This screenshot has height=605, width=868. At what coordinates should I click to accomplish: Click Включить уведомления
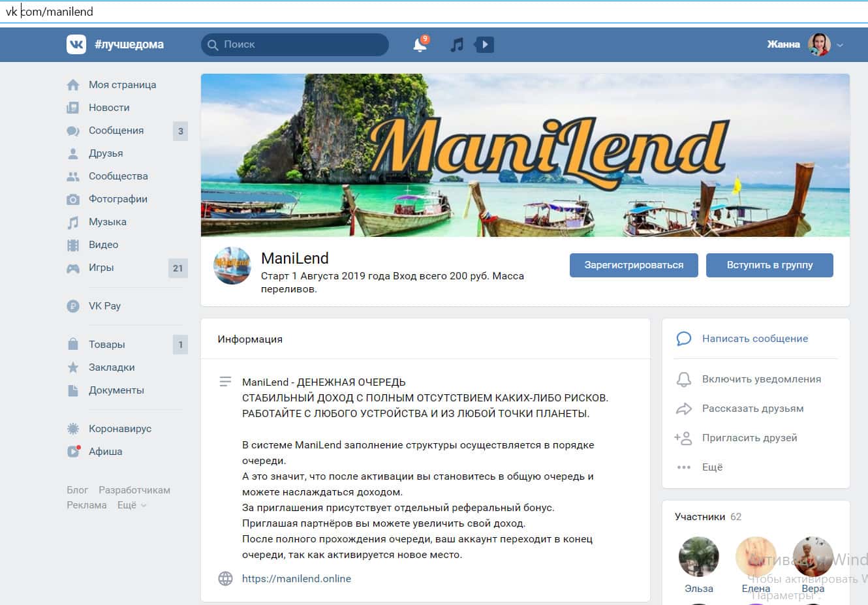(x=762, y=379)
